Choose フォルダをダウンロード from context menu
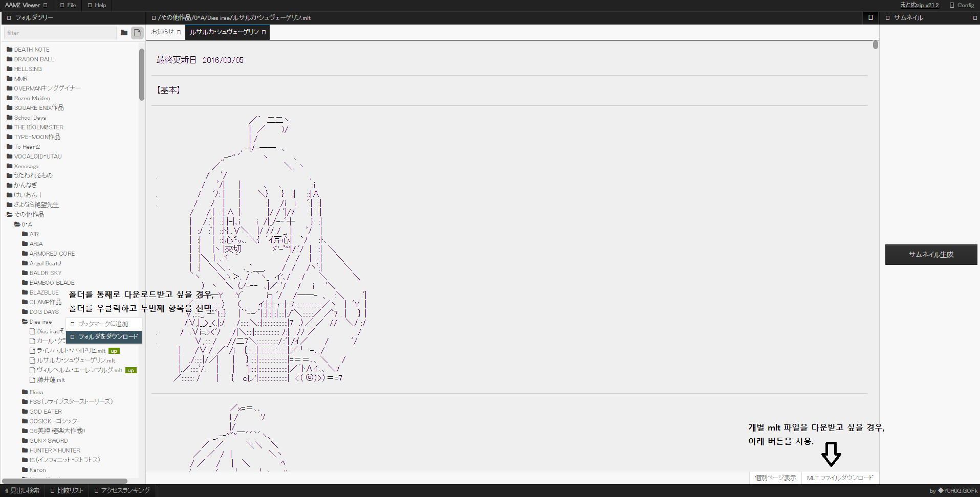The width and height of the screenshot is (980, 497). [x=107, y=337]
